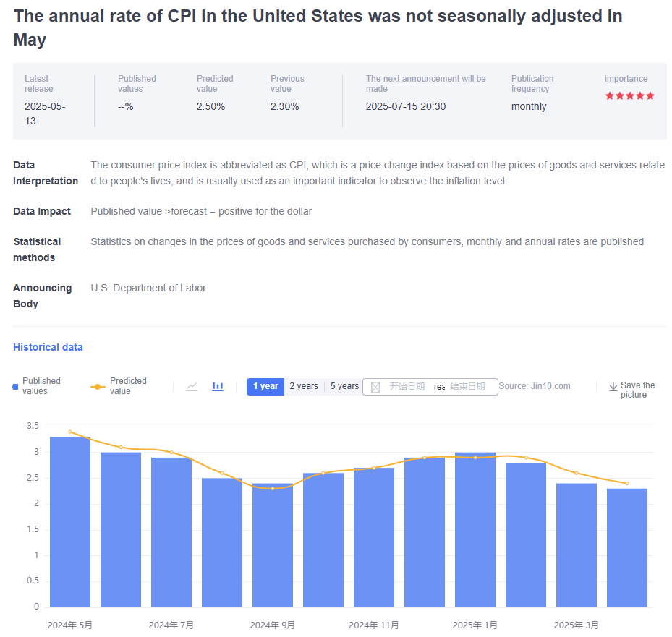
Task: Switch chart to bar graph view
Action: click(218, 387)
